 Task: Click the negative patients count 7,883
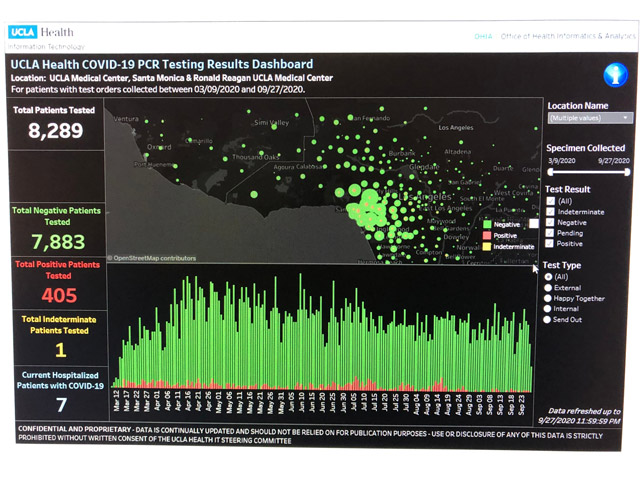click(x=58, y=242)
